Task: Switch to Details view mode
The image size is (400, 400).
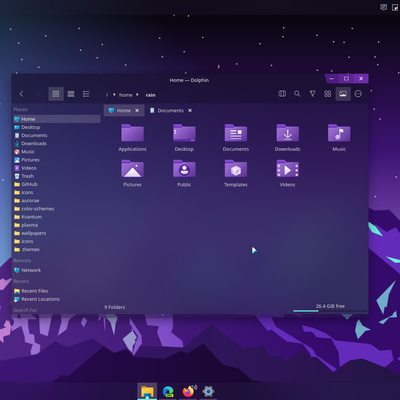Action: (x=86, y=94)
